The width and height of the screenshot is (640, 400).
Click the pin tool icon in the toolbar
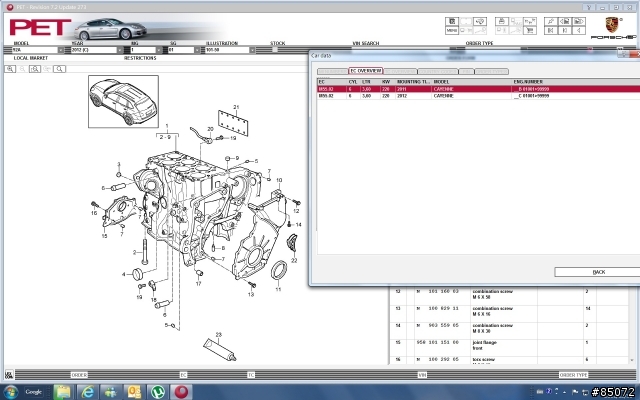point(551,21)
